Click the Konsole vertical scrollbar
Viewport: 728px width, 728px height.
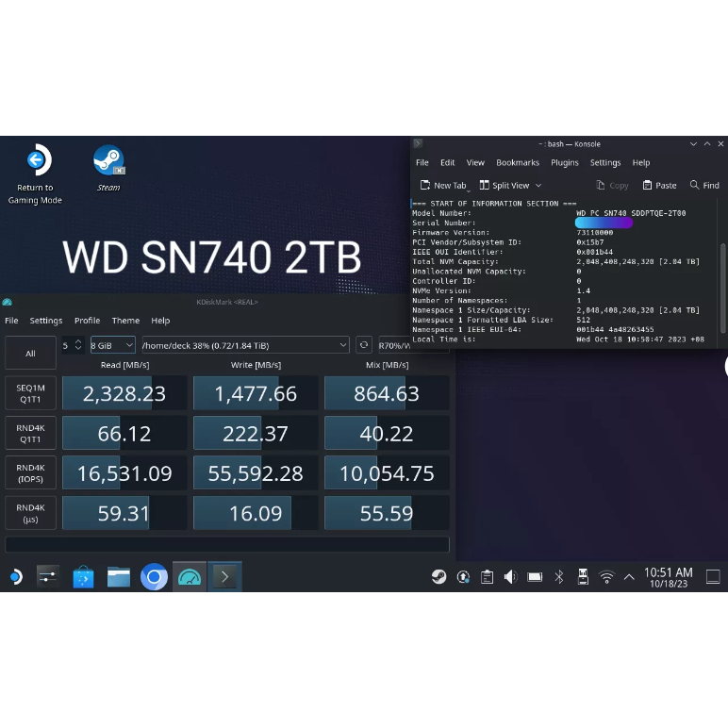pyautogui.click(x=723, y=288)
